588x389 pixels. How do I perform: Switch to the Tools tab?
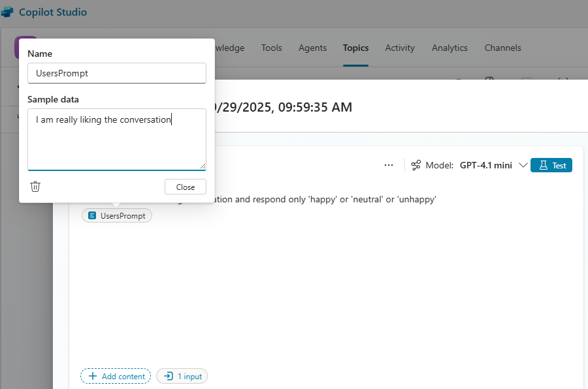pos(272,48)
